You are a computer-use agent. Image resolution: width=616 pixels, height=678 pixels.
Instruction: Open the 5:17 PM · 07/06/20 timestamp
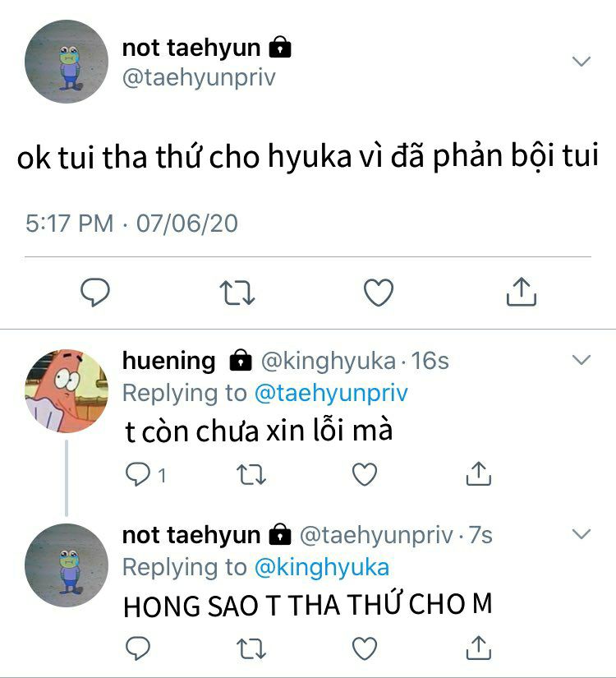pyautogui.click(x=131, y=224)
